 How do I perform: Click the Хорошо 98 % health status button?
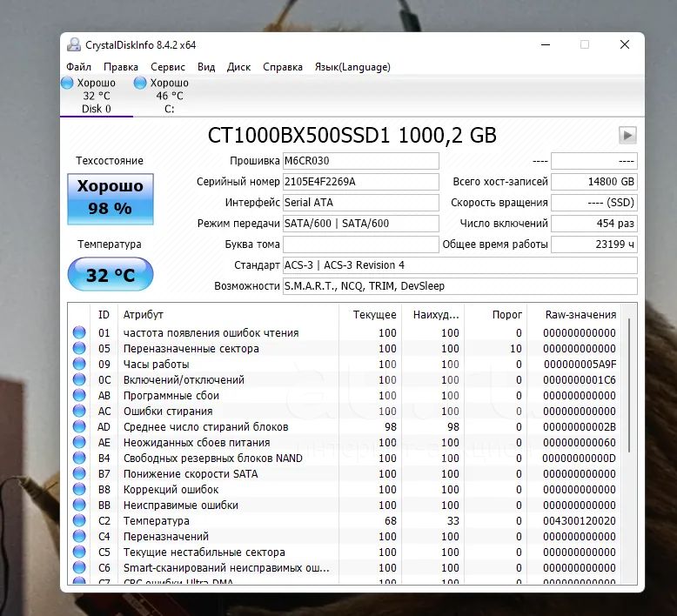click(111, 199)
